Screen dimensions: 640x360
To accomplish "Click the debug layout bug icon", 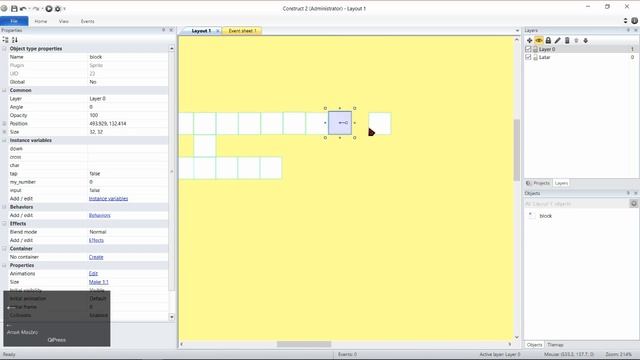I will [x=58, y=8].
